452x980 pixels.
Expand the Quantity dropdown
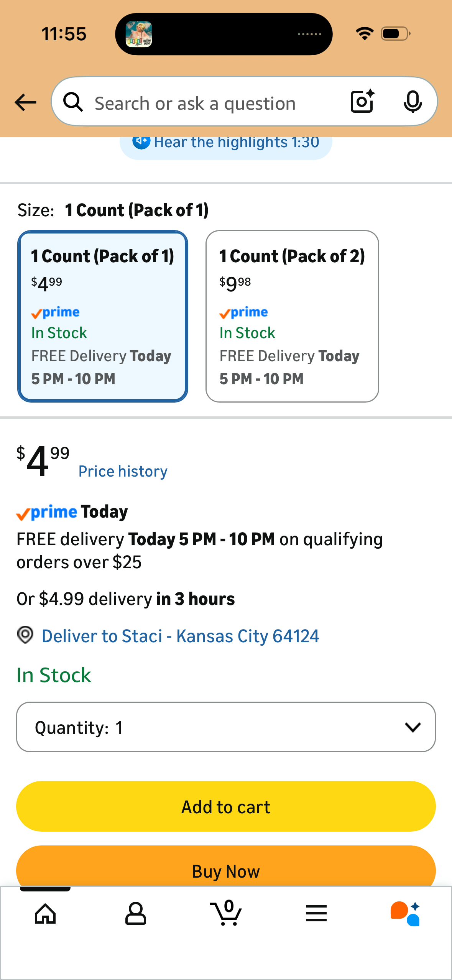pyautogui.click(x=226, y=727)
